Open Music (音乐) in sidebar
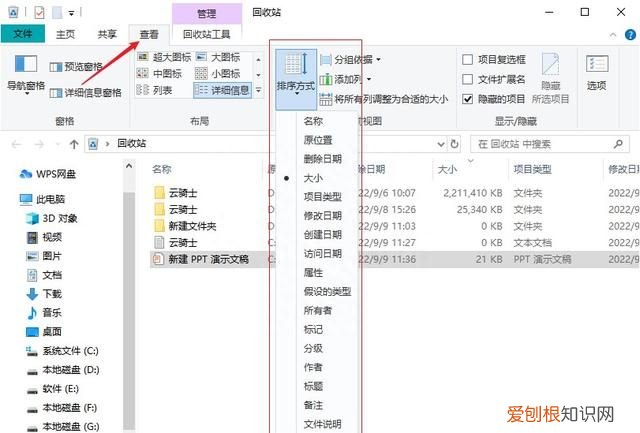 (x=44, y=313)
